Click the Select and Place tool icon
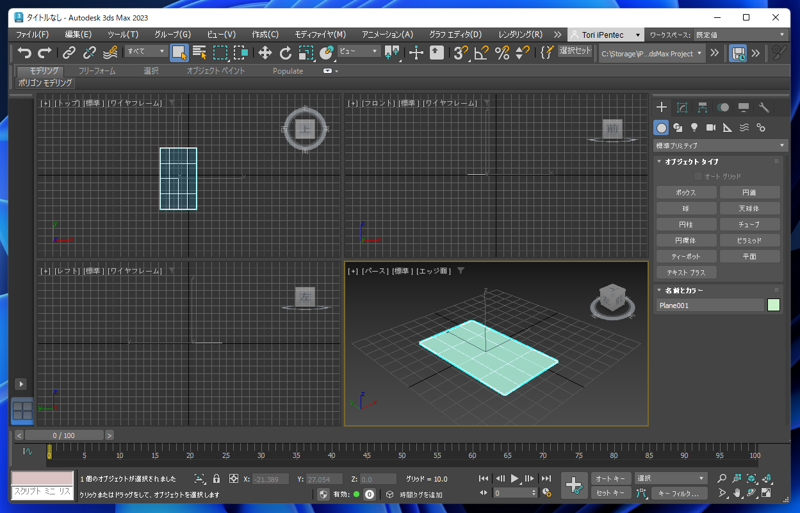Viewport: 800px width, 513px height. [326, 53]
